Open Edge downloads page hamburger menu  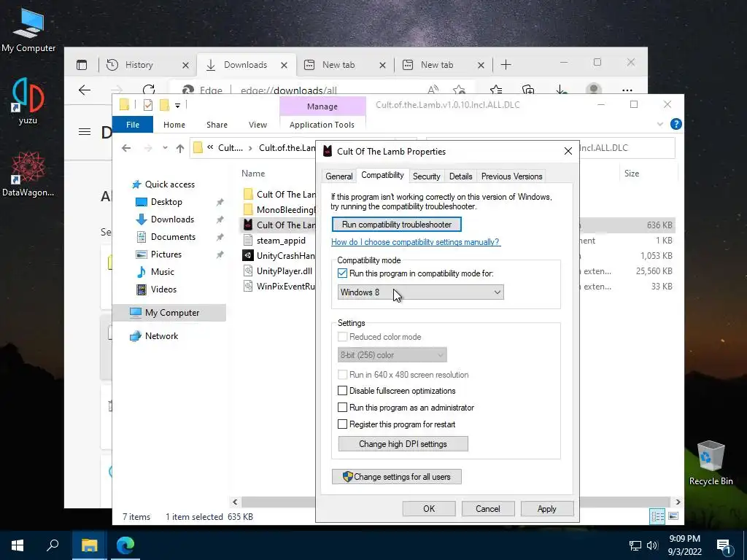coord(85,132)
